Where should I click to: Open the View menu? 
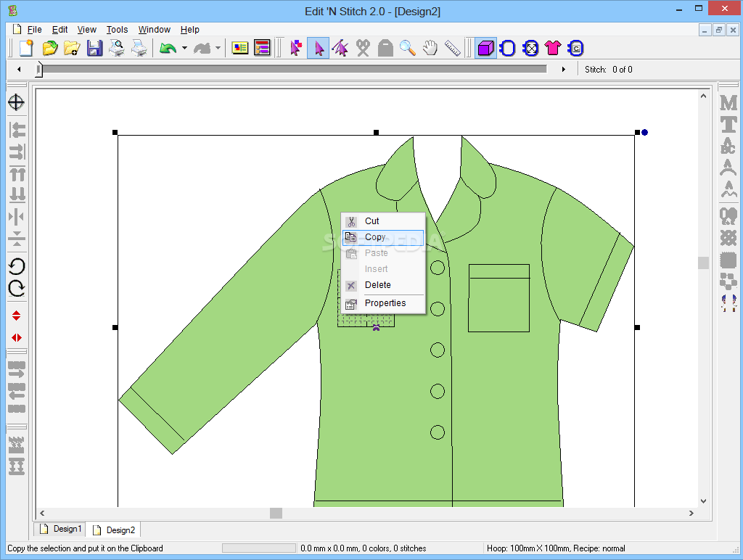87,29
